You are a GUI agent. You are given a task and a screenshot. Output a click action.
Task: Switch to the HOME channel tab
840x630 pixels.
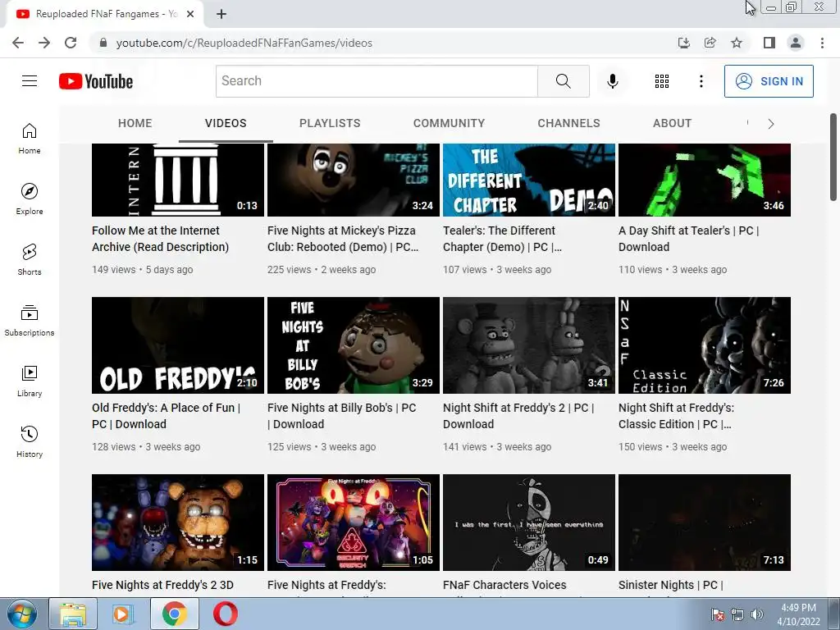(135, 123)
